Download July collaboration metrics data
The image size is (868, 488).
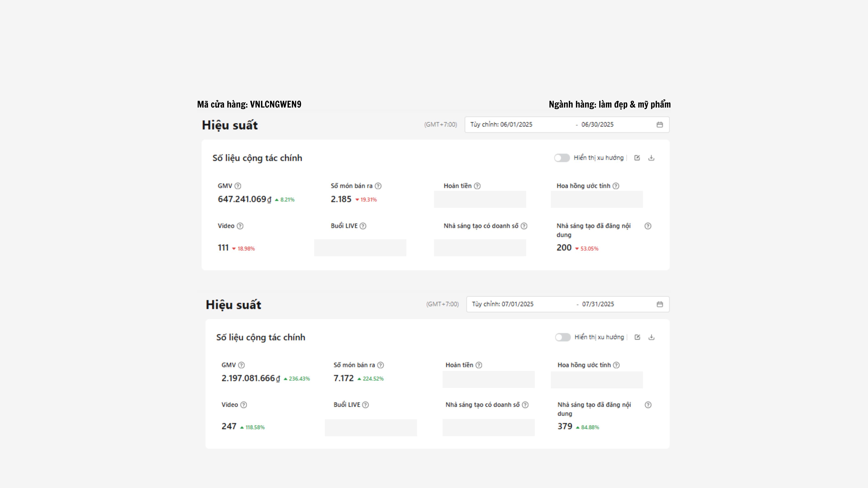pyautogui.click(x=651, y=337)
